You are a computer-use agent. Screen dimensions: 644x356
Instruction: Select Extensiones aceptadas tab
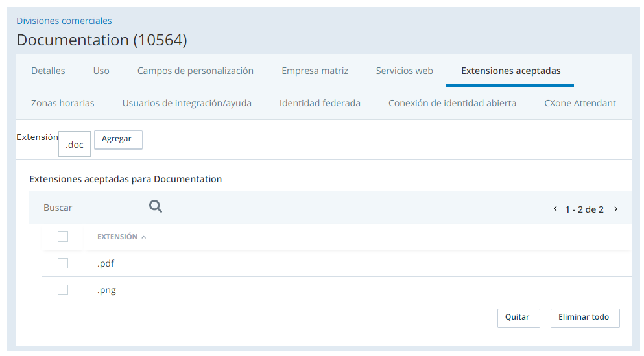(x=510, y=71)
